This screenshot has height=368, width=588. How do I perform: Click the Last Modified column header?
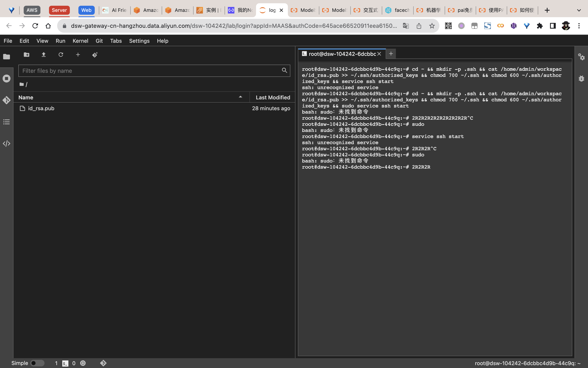[x=273, y=97]
